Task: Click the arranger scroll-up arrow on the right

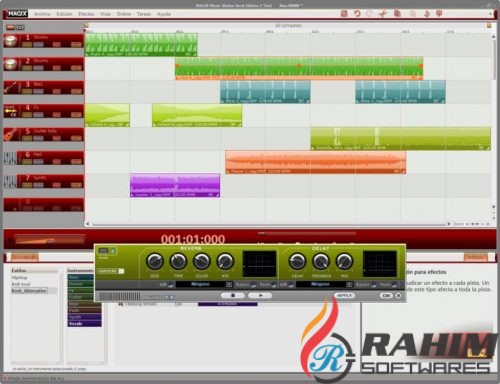Action: (494, 37)
